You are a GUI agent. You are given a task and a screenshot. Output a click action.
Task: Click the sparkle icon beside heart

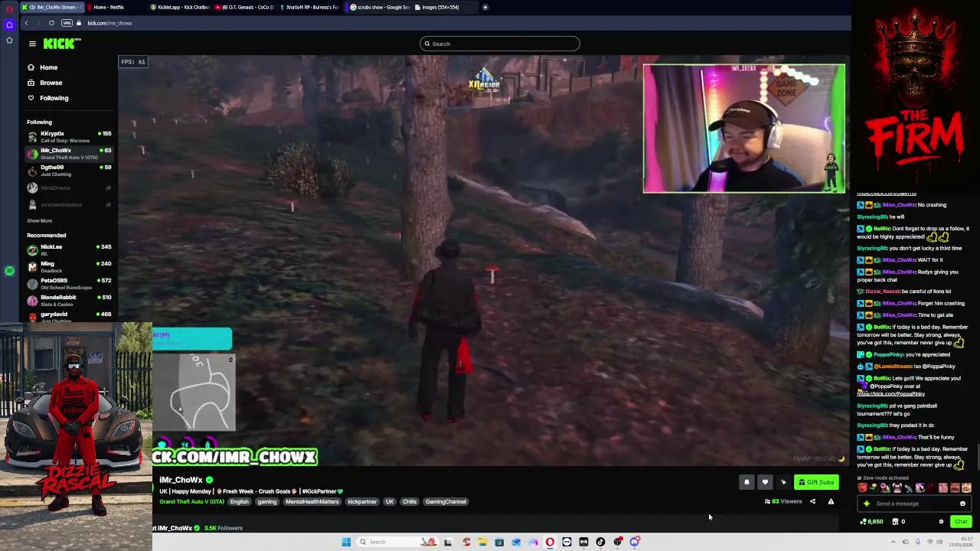tap(783, 482)
